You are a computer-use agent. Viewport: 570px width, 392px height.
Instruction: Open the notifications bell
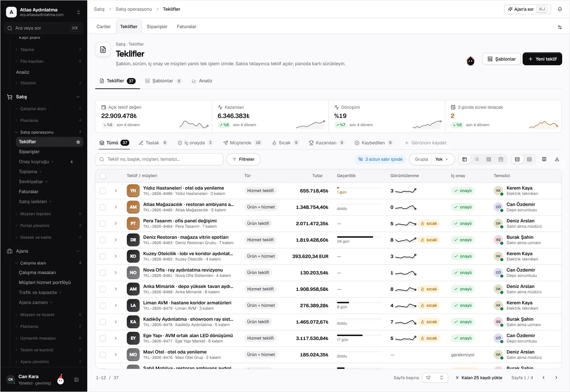click(x=560, y=9)
